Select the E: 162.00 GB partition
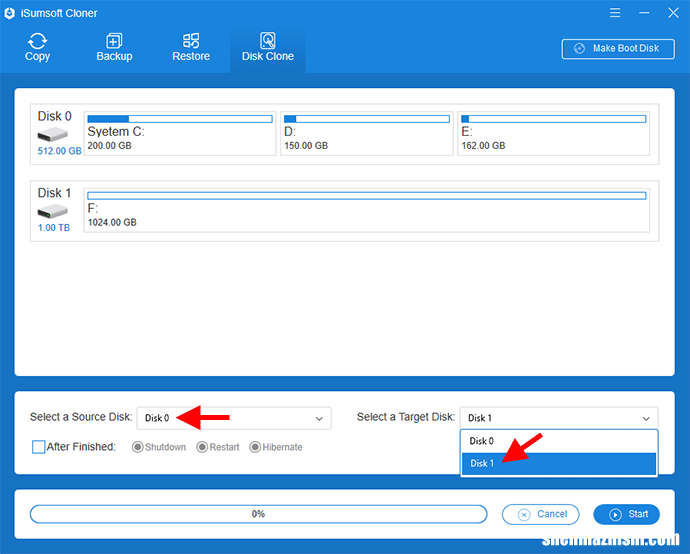690x554 pixels. 554,133
